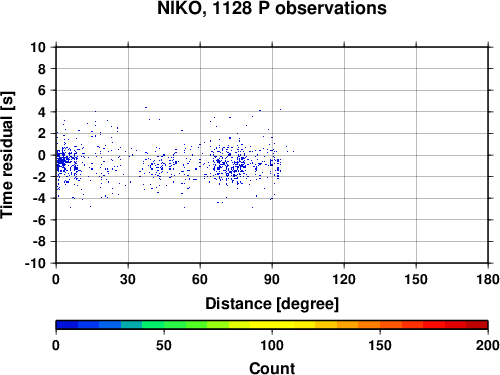Select the dark blue end of colorbar
500x375 pixels.
click(x=67, y=325)
